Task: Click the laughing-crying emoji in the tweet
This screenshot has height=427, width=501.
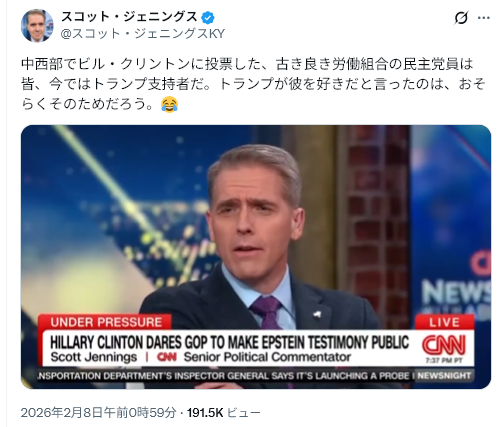Action: [x=169, y=104]
